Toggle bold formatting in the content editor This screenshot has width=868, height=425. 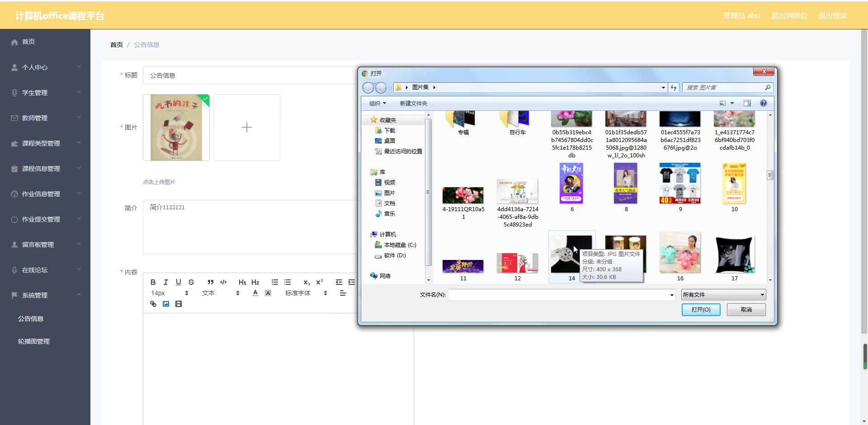click(153, 282)
